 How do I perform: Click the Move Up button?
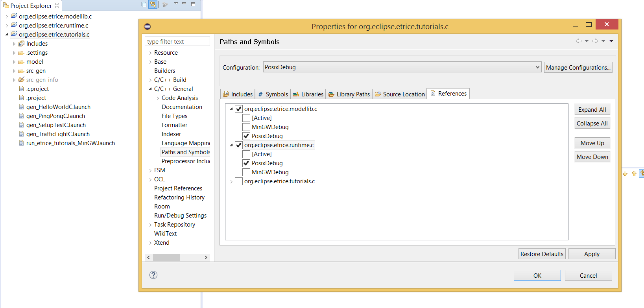pos(592,143)
